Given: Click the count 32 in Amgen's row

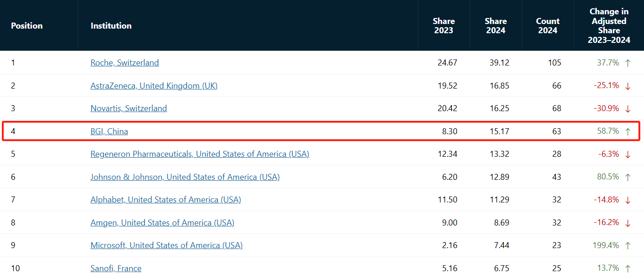Looking at the screenshot, I should click(x=557, y=223).
